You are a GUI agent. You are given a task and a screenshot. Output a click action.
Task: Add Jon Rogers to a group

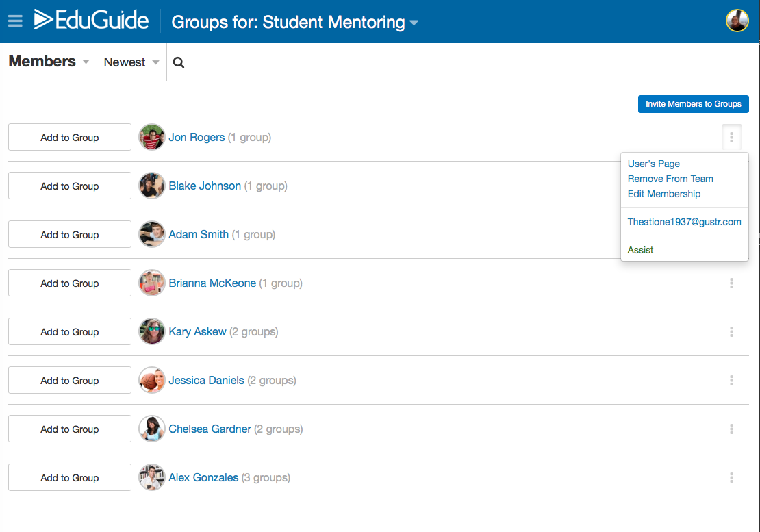click(70, 137)
